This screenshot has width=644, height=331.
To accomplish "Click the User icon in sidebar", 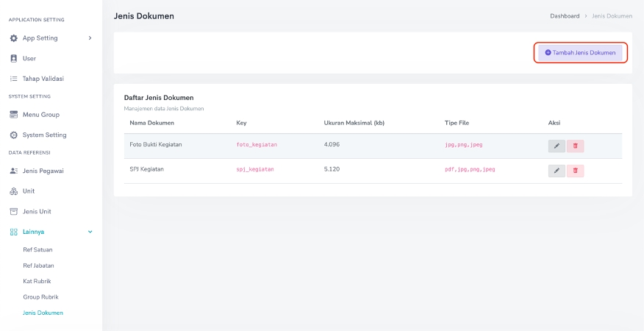I will click(13, 58).
